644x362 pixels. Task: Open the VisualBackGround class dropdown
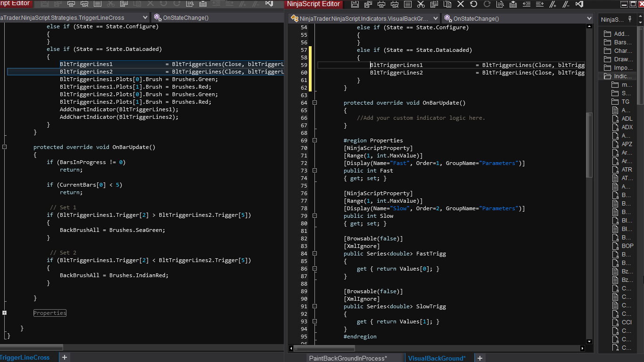pos(435,18)
